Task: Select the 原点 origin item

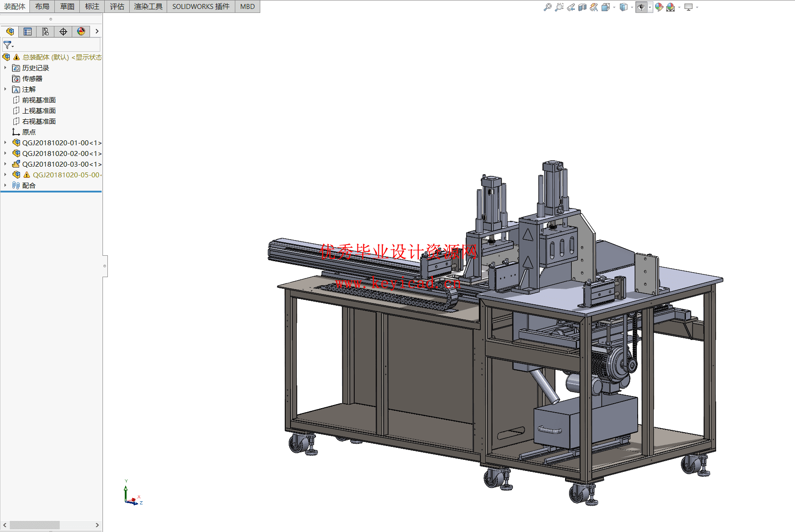Action: click(29, 132)
